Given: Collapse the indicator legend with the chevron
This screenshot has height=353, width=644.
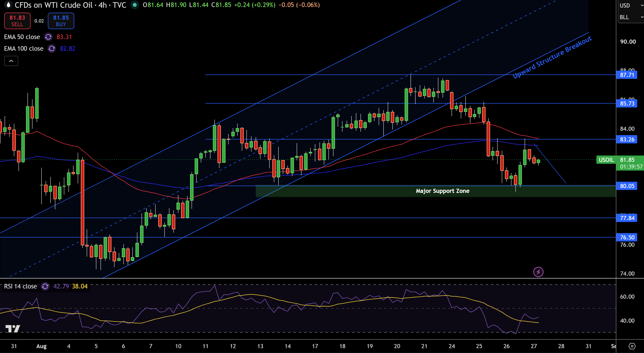Looking at the screenshot, I should (x=11, y=61).
